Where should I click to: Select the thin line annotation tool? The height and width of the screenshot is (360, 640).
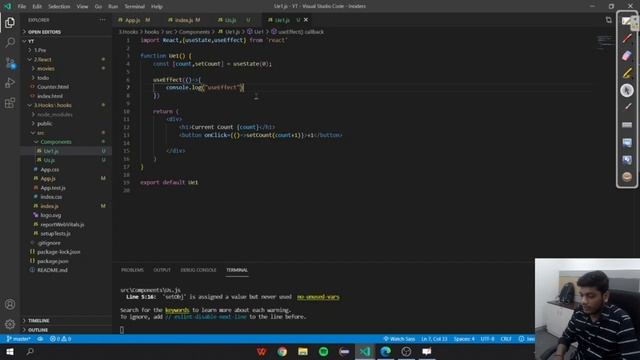point(627,107)
